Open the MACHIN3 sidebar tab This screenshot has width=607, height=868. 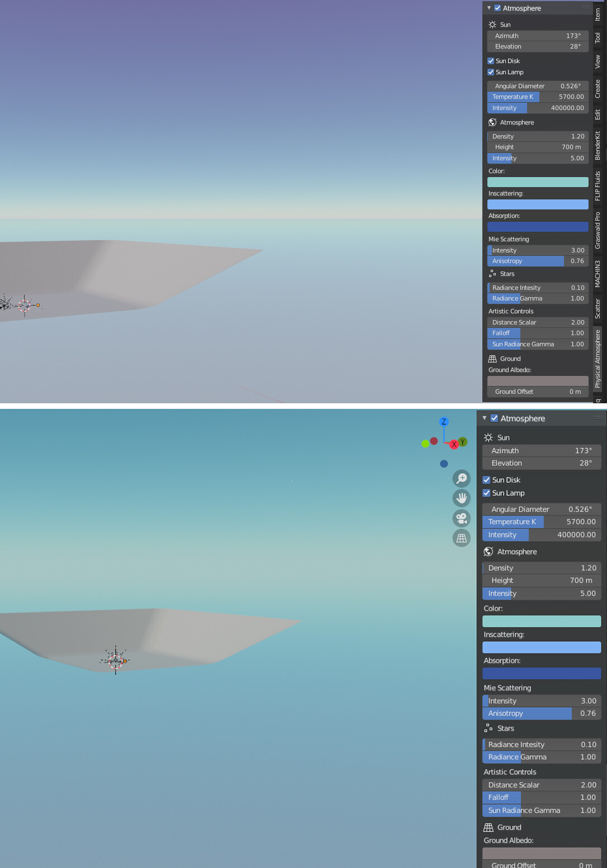[x=597, y=274]
